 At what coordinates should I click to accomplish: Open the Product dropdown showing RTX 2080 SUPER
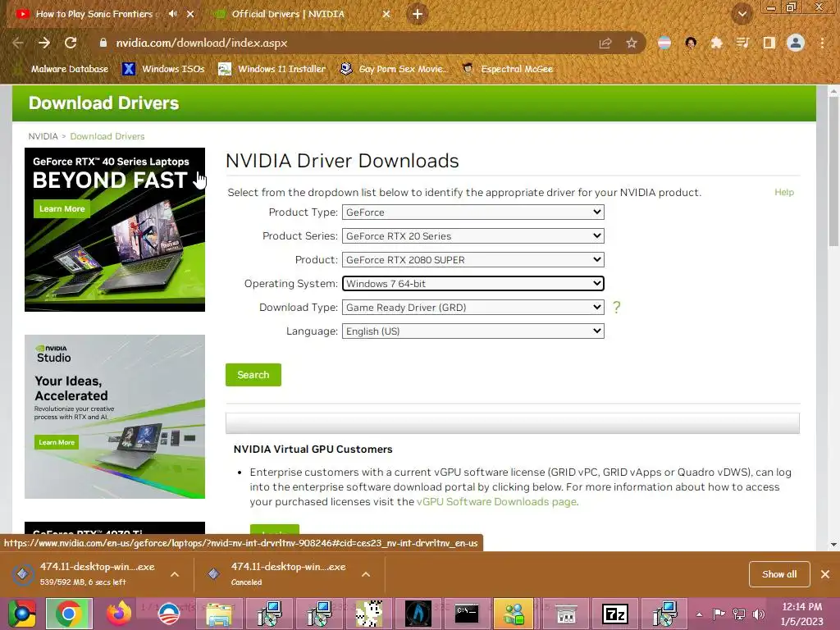pyautogui.click(x=473, y=260)
